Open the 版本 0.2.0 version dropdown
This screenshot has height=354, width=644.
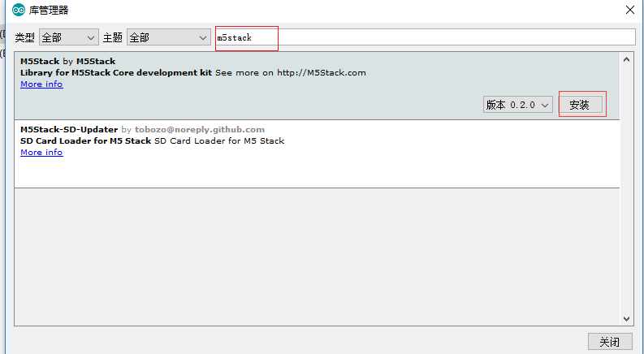click(517, 105)
